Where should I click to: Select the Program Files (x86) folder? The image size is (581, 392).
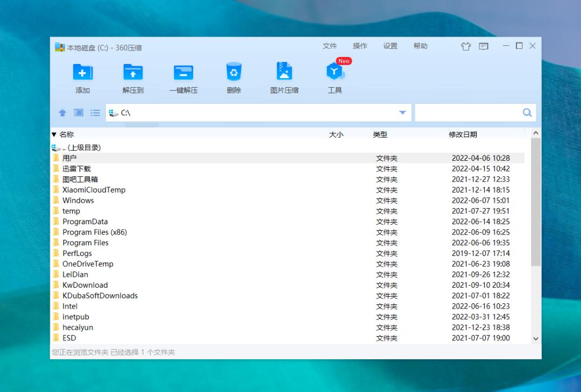point(94,232)
